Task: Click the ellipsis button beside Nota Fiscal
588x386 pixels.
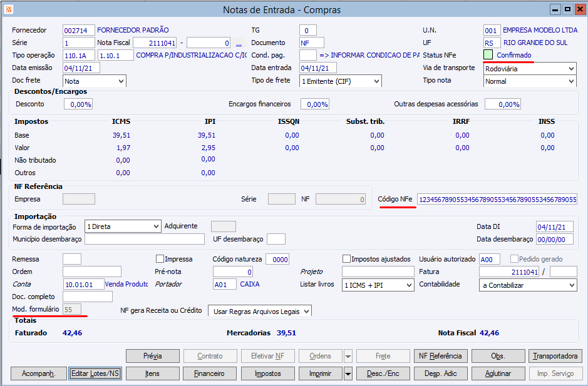Action: (x=239, y=44)
